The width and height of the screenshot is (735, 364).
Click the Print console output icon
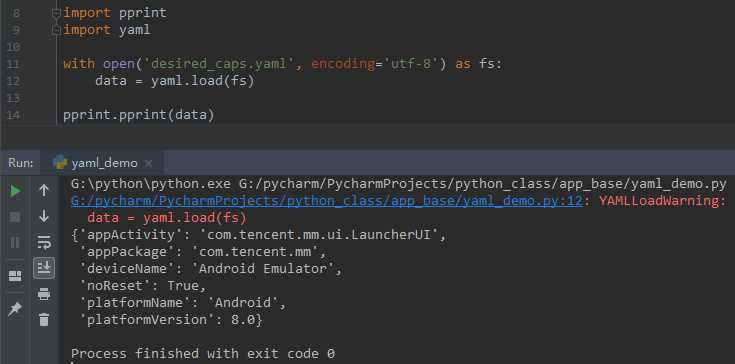[x=44, y=294]
